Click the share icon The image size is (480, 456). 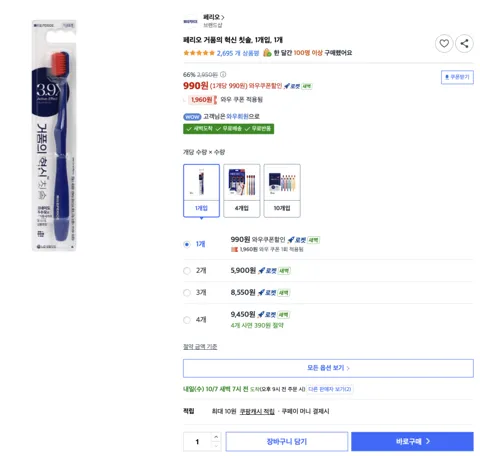464,43
